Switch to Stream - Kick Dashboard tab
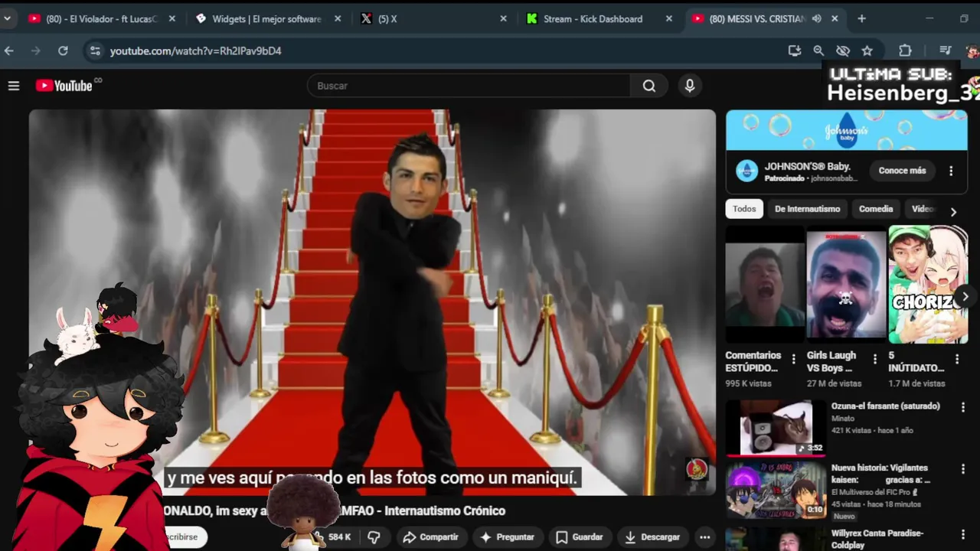Image resolution: width=980 pixels, height=551 pixels. tap(593, 18)
